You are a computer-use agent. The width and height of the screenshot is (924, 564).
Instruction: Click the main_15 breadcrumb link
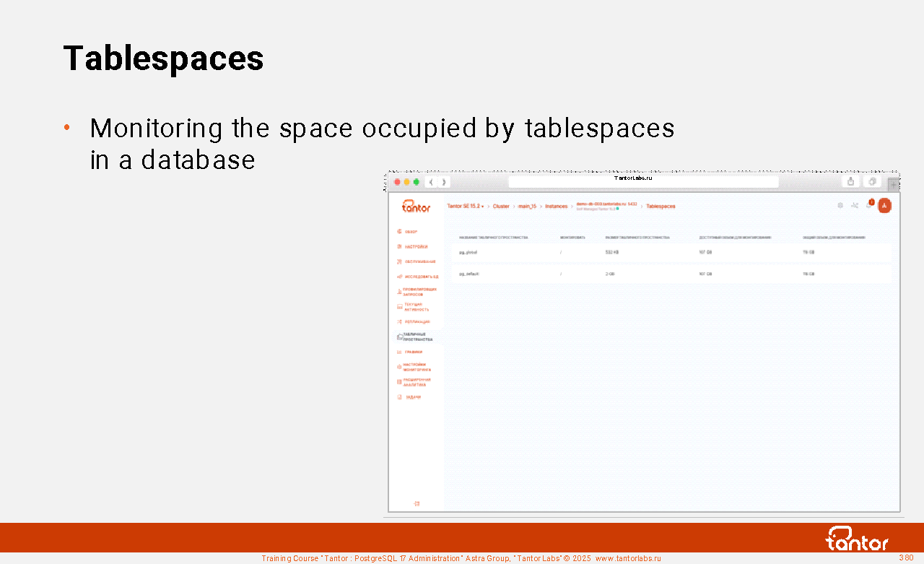tap(527, 207)
